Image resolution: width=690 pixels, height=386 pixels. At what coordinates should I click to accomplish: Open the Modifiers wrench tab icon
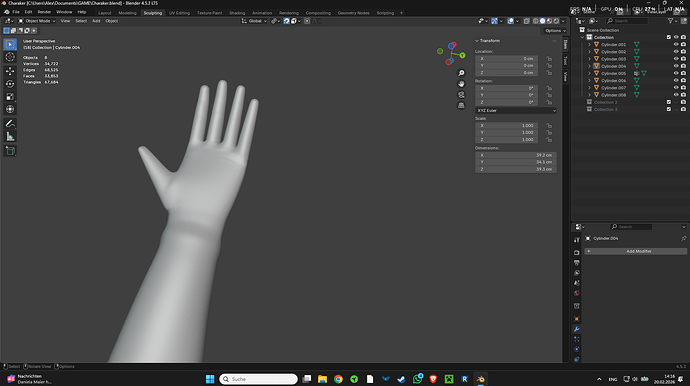coord(576,329)
